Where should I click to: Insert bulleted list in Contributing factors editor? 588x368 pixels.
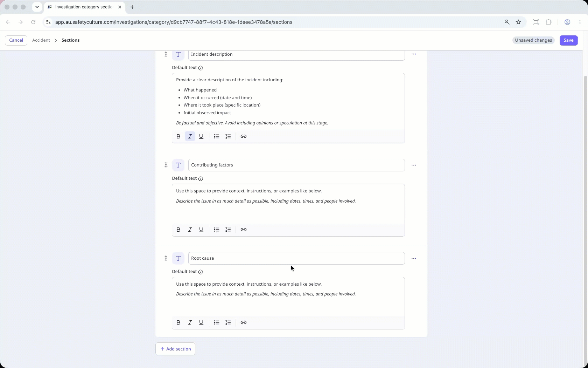click(217, 230)
